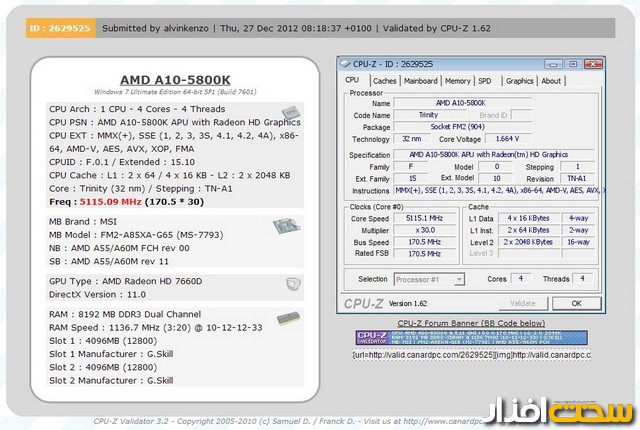The width and height of the screenshot is (640, 430).
Task: Select the CPU tab
Action: click(352, 80)
